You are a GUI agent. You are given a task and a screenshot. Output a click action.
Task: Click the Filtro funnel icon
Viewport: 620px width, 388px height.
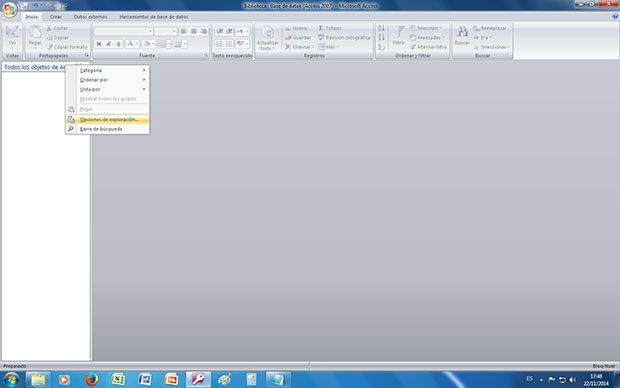(398, 32)
